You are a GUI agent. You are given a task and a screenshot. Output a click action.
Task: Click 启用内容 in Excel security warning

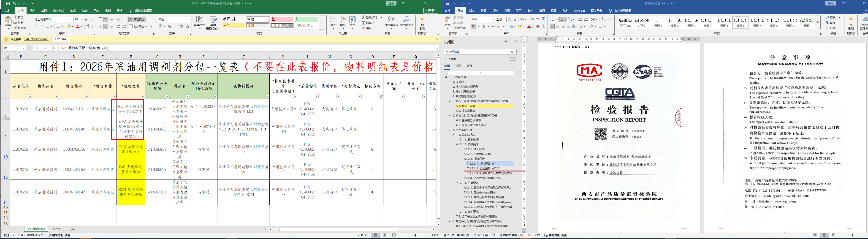coord(61,39)
